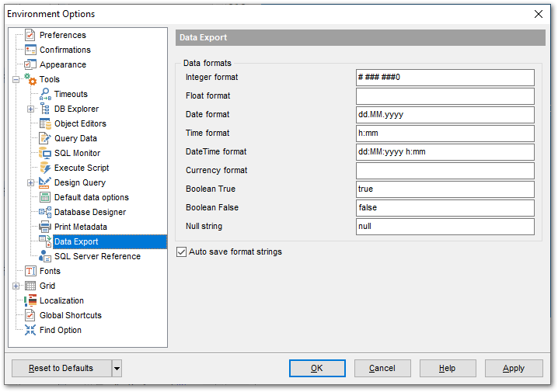Open the Reset to Defaults dropdown arrow
Image resolution: width=558 pixels, height=392 pixels.
[x=117, y=368]
